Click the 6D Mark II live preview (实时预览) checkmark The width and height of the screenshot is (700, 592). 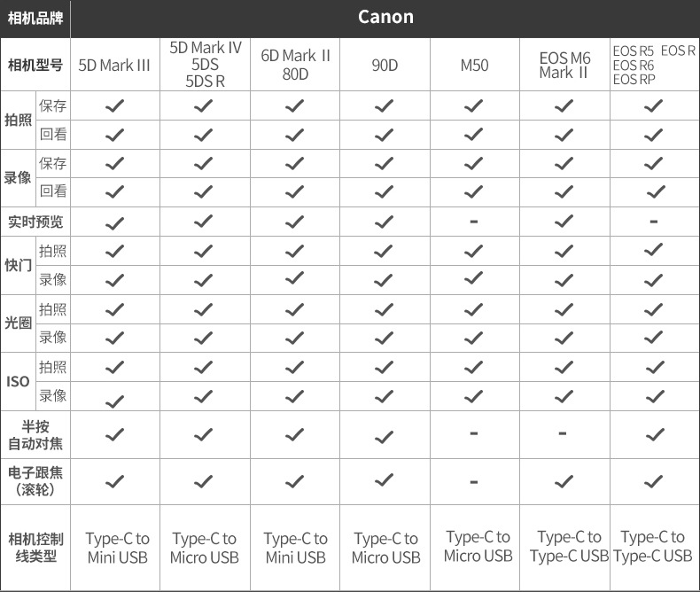pyautogui.click(x=295, y=222)
